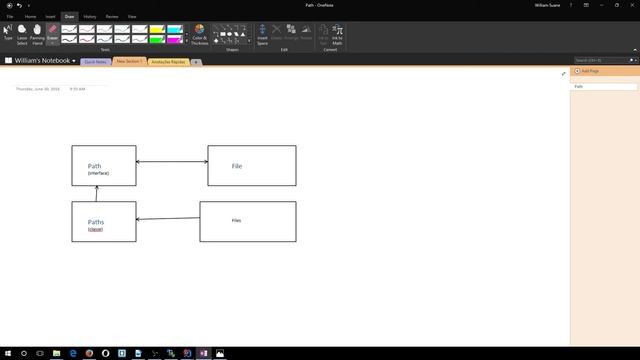This screenshot has width=640, height=360.
Task: Select the ellipse shape
Action: (x=229, y=34)
